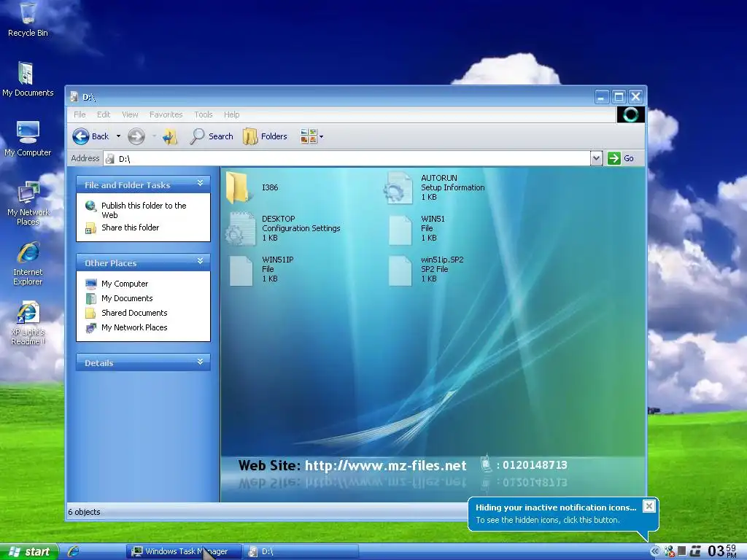Click the '6 objects' status bar text

pyautogui.click(x=85, y=512)
